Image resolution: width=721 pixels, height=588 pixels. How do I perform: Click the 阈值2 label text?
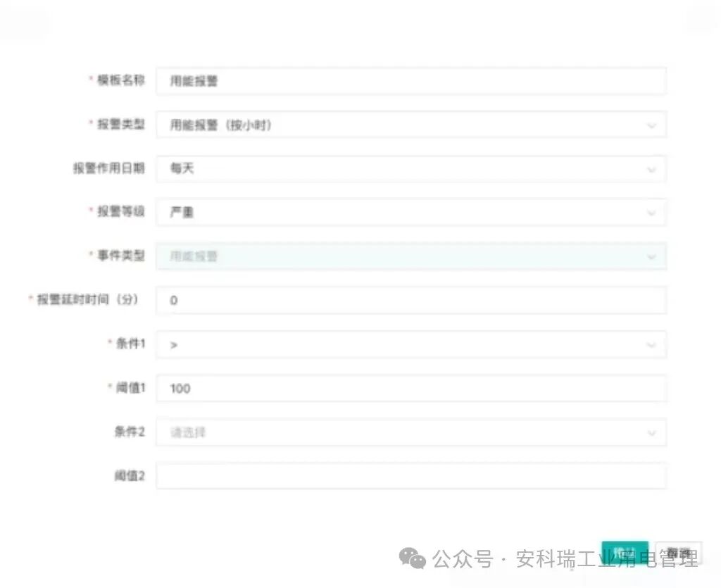coord(130,476)
